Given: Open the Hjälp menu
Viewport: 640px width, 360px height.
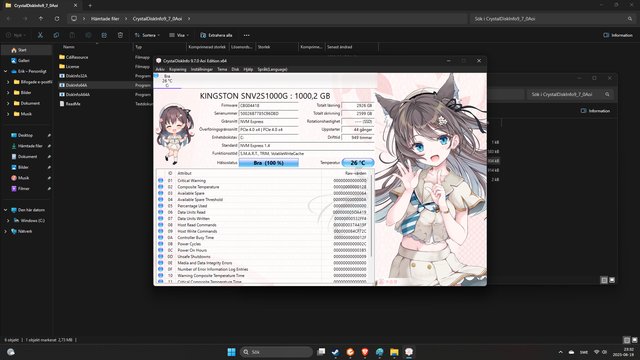Looking at the screenshot, I should [x=248, y=69].
